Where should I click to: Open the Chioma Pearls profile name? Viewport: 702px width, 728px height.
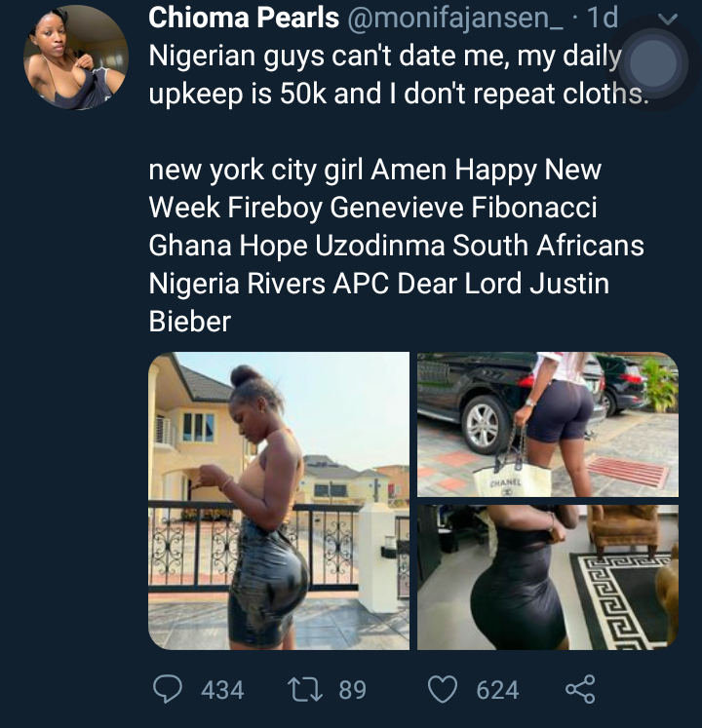point(244,18)
